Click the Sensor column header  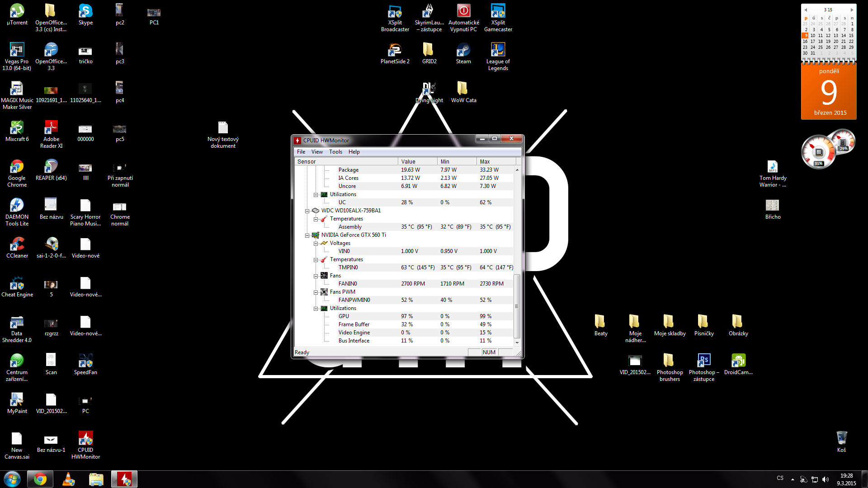(x=346, y=161)
